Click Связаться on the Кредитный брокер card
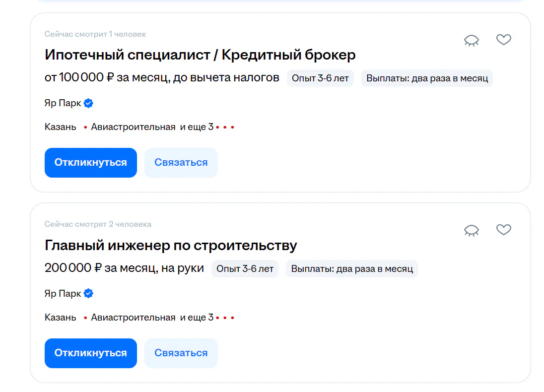 (181, 163)
